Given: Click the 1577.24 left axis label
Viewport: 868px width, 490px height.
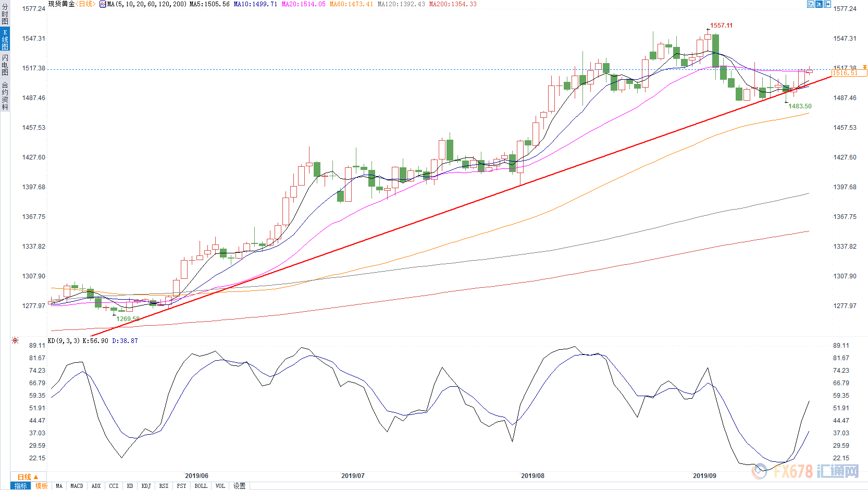Looking at the screenshot, I should 33,9.
